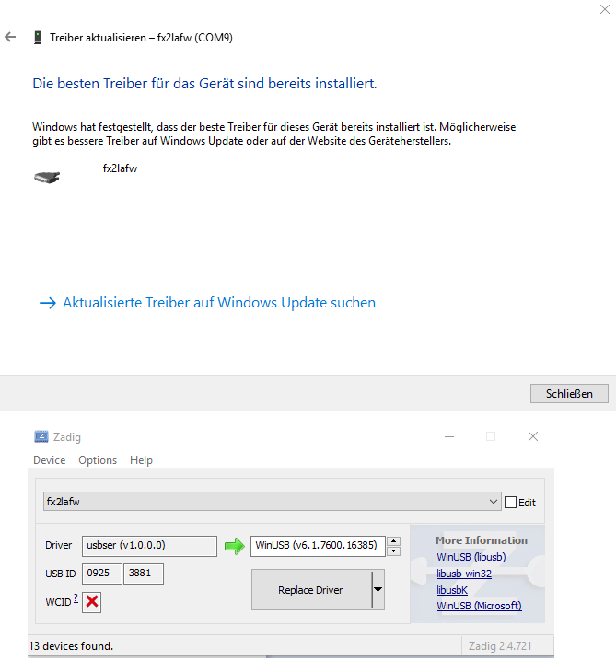Enable the Edit checkbox in Zadig
Screen dimensions: 616x672
pos(510,502)
